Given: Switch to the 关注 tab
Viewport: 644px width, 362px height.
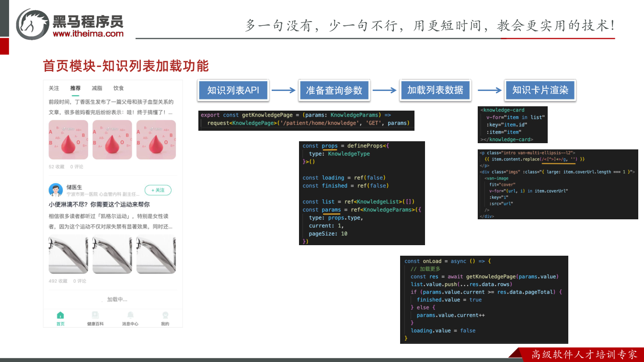Looking at the screenshot, I should pyautogui.click(x=54, y=88).
